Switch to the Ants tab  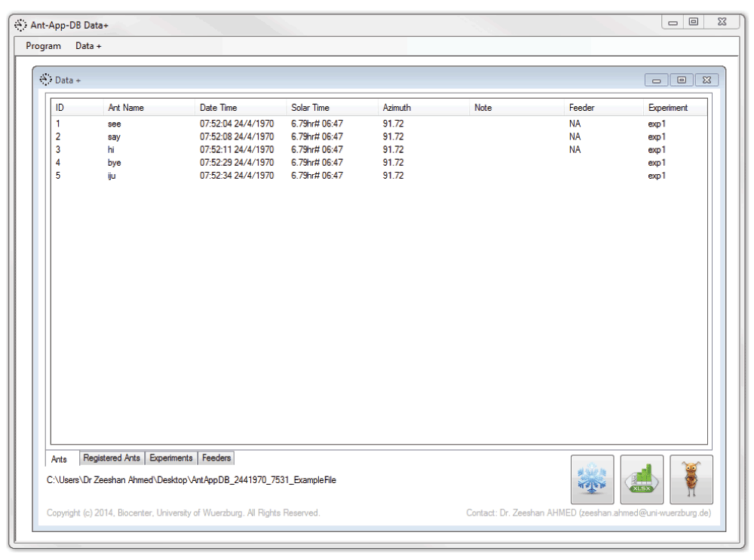coord(59,459)
